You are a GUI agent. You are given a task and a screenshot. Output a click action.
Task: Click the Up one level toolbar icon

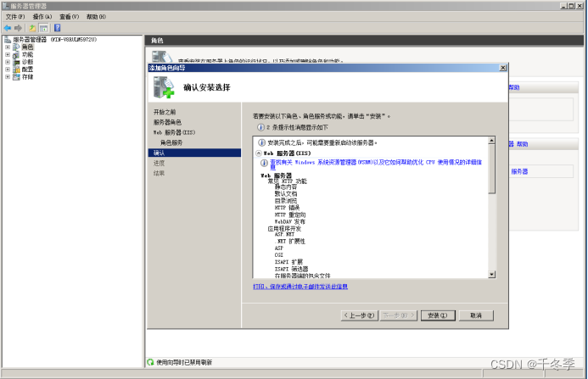[32, 28]
